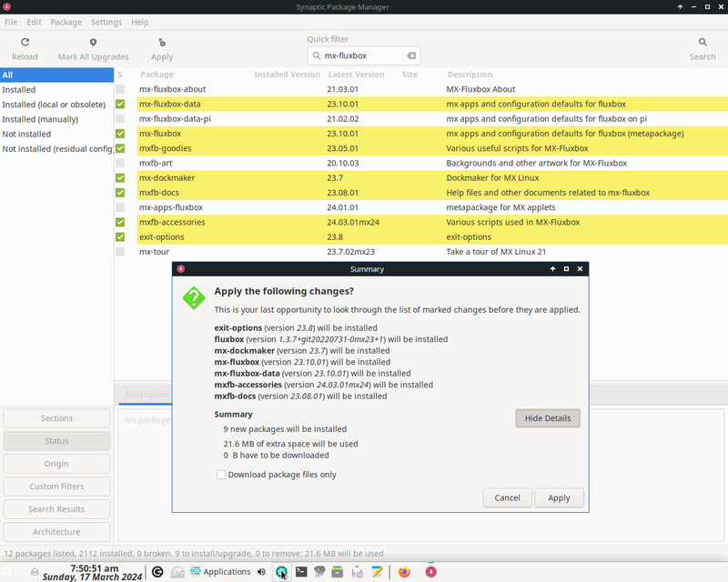Click the magnifier icon inside quick filter
The height and width of the screenshot is (582, 728).
click(317, 55)
